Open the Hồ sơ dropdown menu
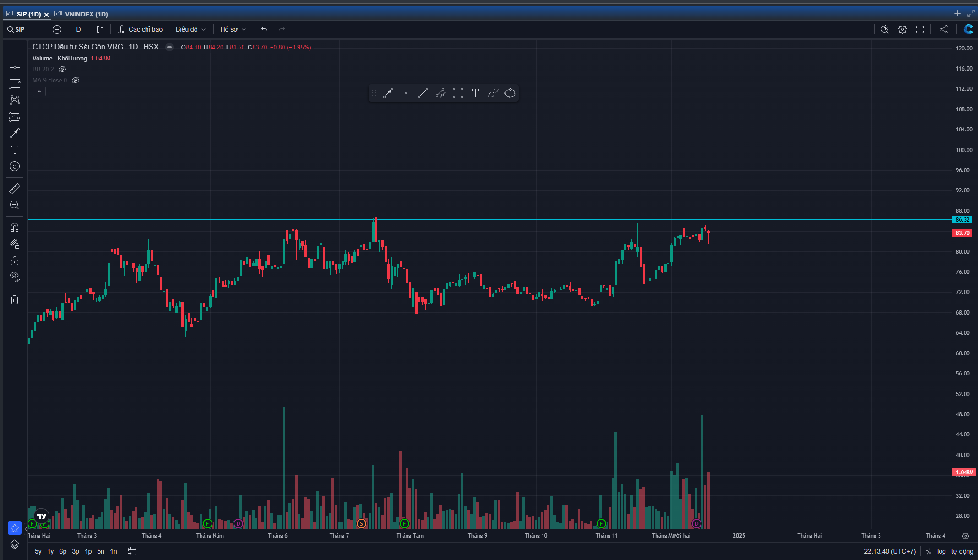This screenshot has height=560, width=978. point(233,29)
